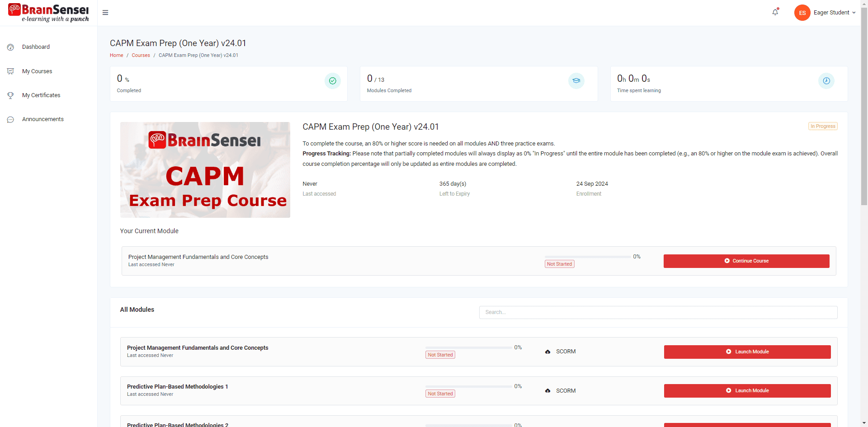This screenshot has width=868, height=427.
Task: Go to the Courses breadcrumb link
Action: (141, 55)
